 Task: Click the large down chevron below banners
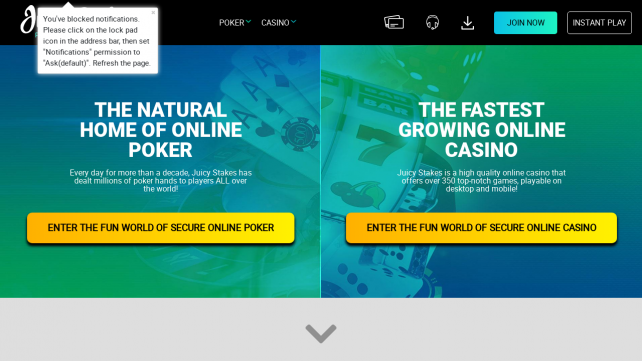[x=321, y=333]
